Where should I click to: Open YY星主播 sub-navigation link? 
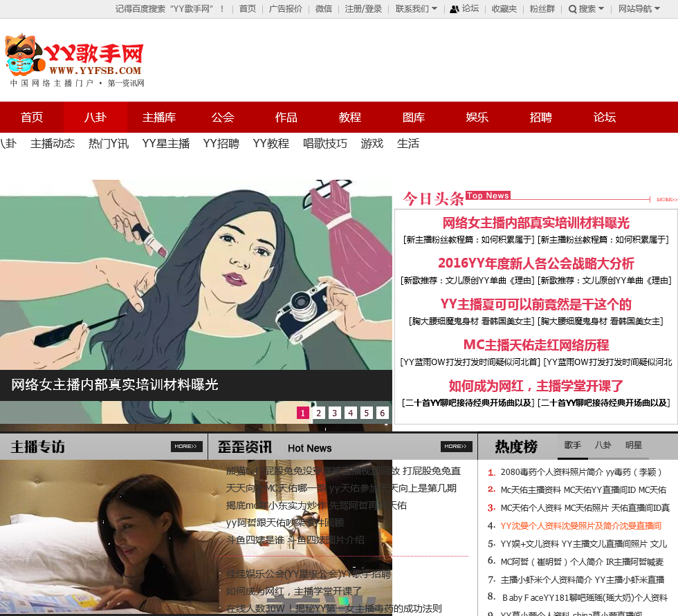(x=166, y=143)
